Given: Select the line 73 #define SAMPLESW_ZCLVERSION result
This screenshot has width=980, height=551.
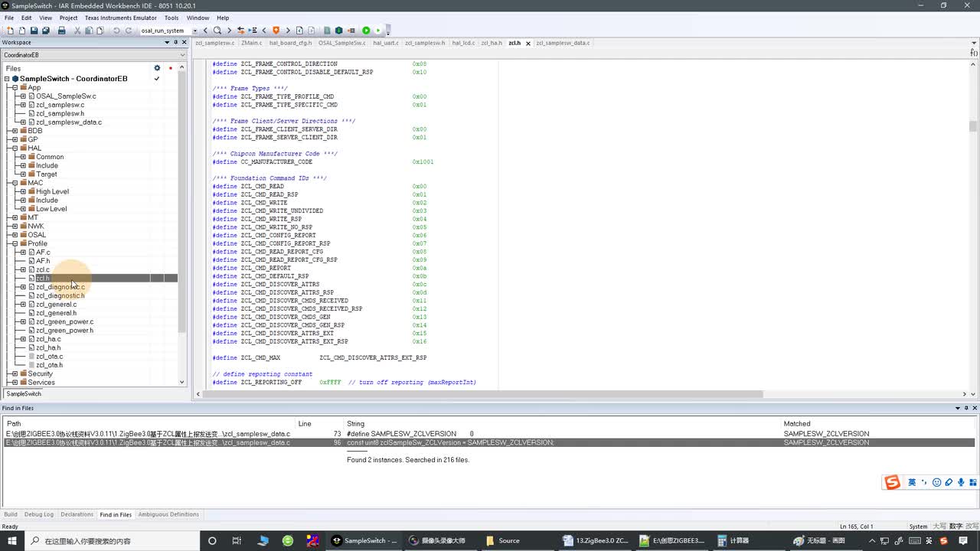Looking at the screenshot, I should (490, 433).
